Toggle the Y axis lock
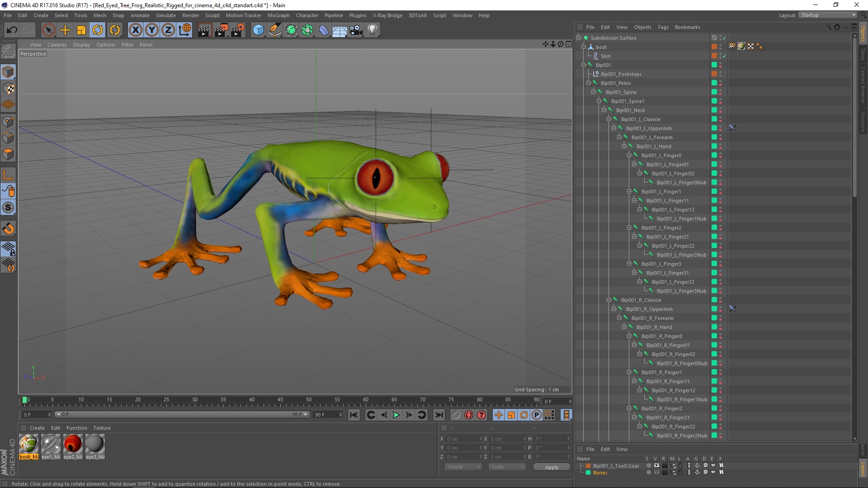The image size is (868, 488). click(152, 30)
